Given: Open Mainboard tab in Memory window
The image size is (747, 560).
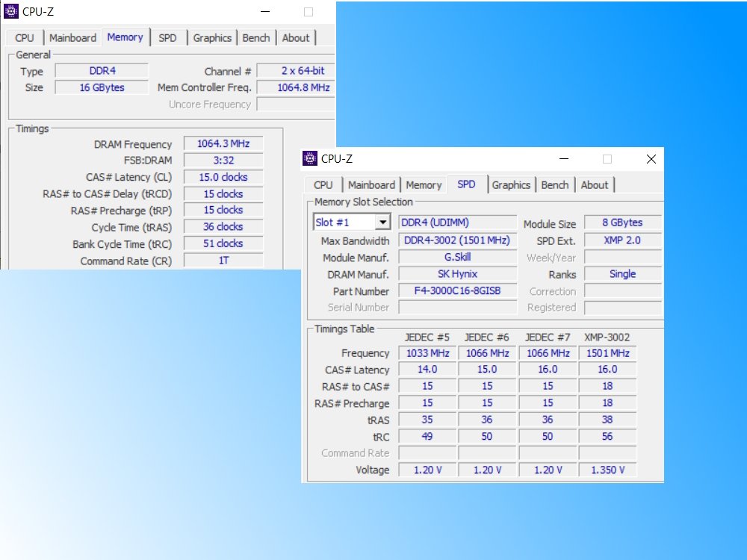Looking at the screenshot, I should [x=72, y=38].
